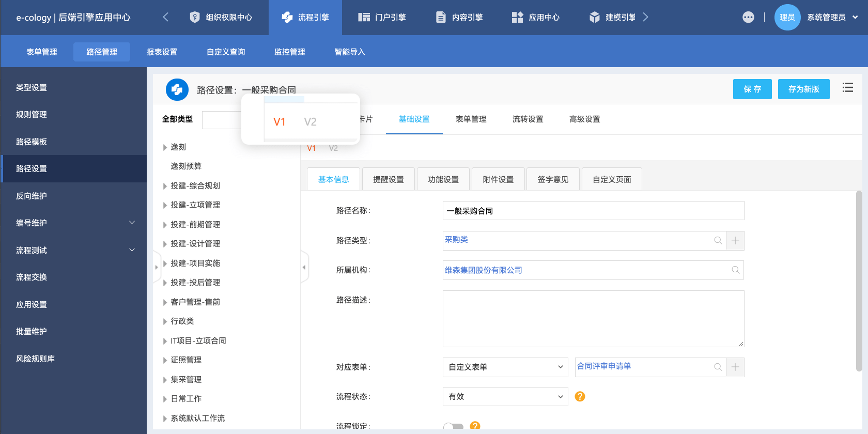This screenshot has width=868, height=434.
Task: Click the system administrator avatar
Action: point(787,17)
